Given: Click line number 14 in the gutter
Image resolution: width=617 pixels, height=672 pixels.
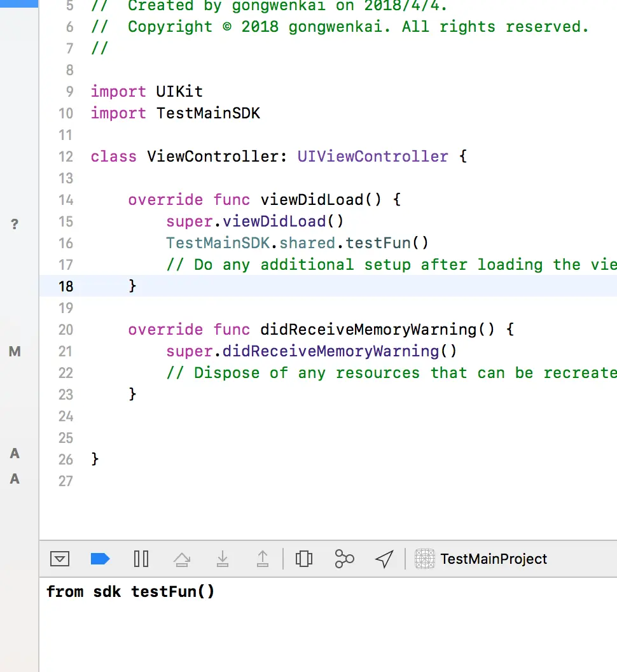Looking at the screenshot, I should pos(66,200).
